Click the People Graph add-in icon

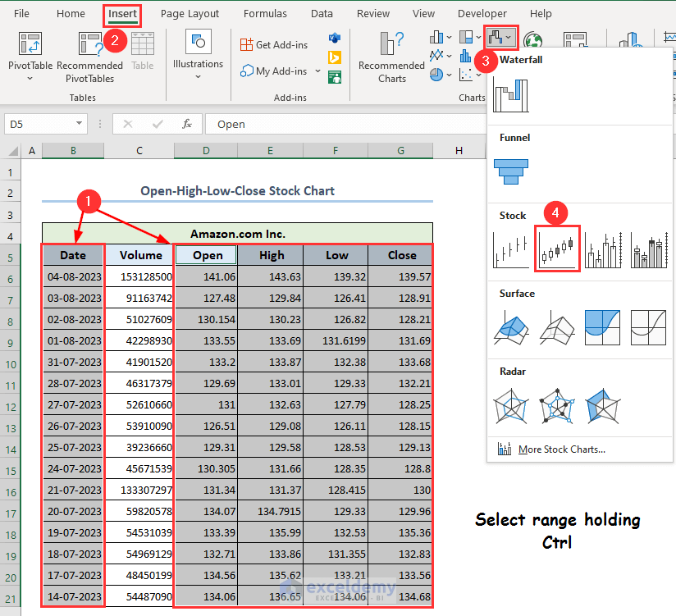point(335,77)
